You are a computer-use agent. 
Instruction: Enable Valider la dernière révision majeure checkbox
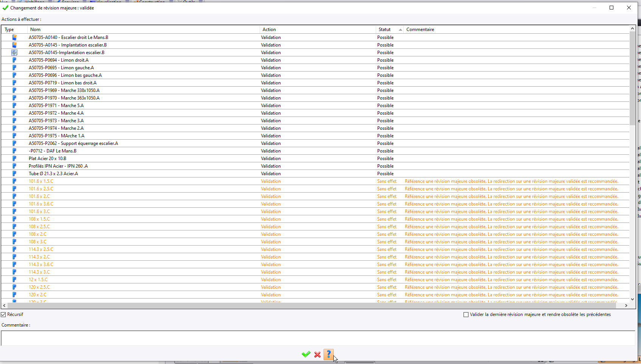coord(466,314)
